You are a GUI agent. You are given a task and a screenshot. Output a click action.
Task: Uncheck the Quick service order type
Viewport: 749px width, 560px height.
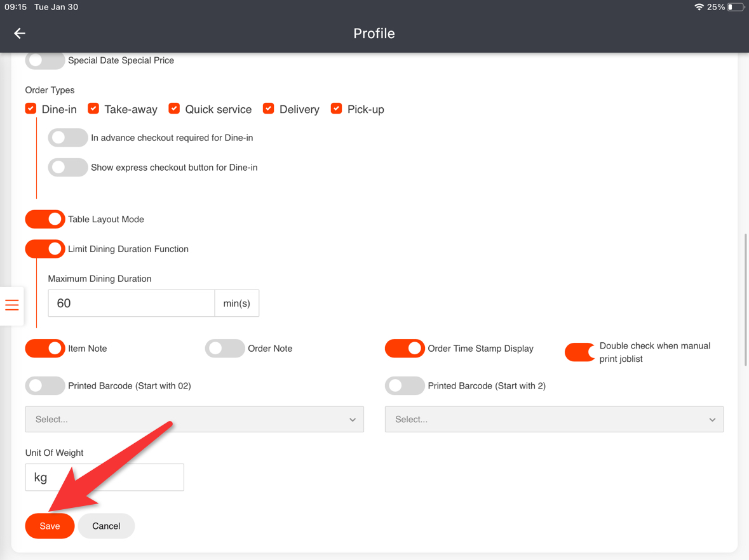pos(174,109)
